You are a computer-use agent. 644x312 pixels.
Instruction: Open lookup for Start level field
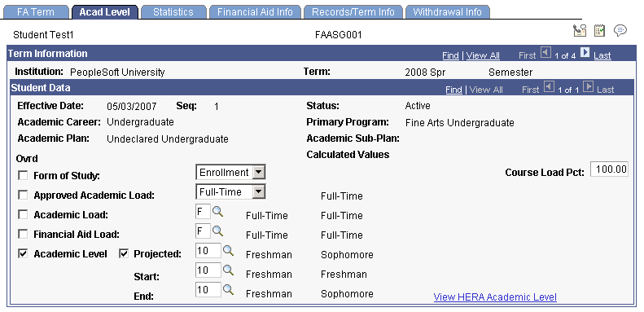pyautogui.click(x=228, y=270)
